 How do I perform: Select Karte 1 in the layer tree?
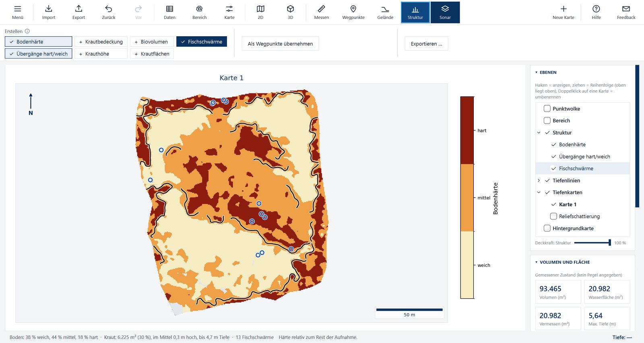pyautogui.click(x=568, y=205)
